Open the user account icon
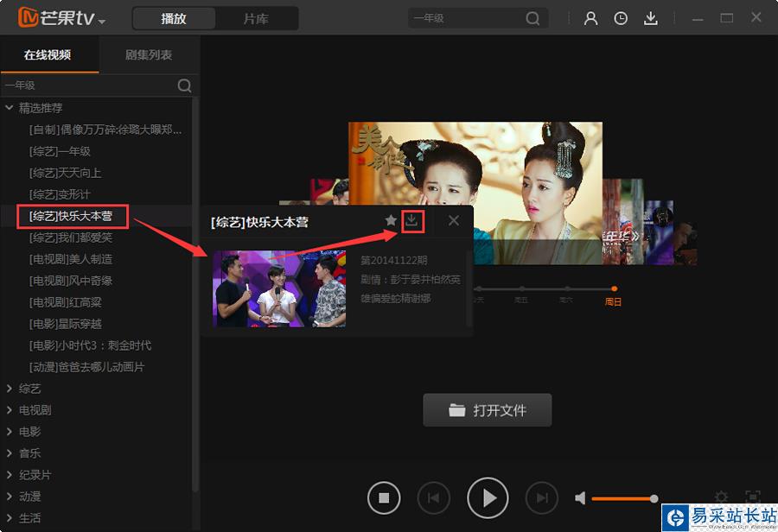Viewport: 778px width, 532px height. point(590,18)
